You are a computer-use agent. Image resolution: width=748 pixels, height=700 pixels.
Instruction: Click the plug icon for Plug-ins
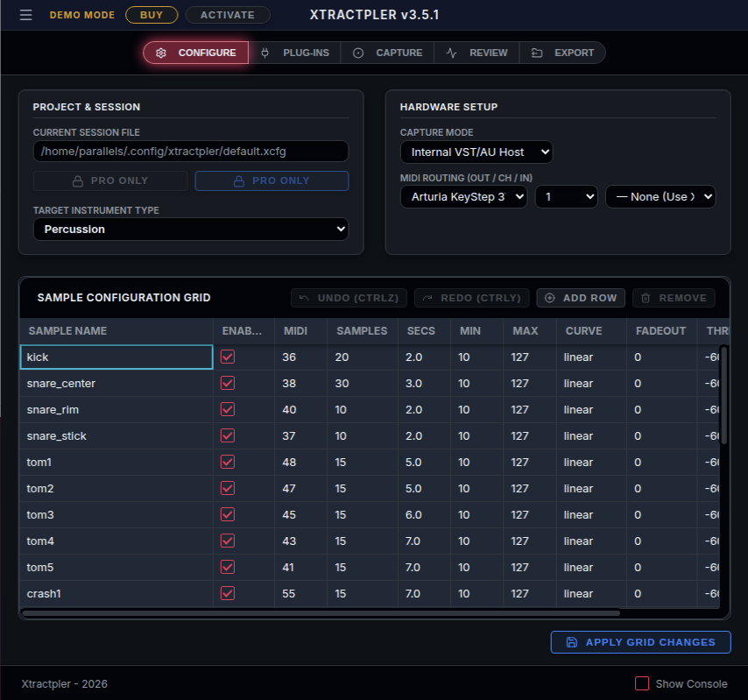(265, 53)
